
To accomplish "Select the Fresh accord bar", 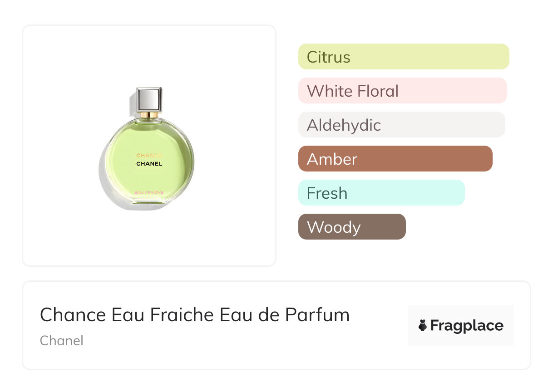I will pyautogui.click(x=381, y=193).
